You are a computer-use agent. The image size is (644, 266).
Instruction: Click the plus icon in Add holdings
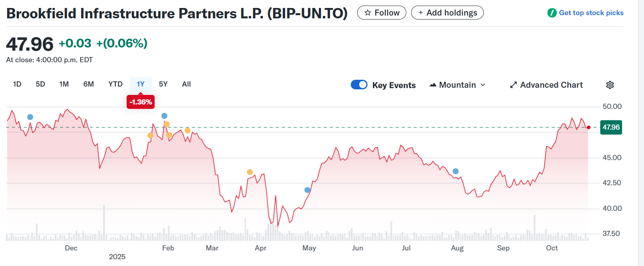pyautogui.click(x=420, y=13)
